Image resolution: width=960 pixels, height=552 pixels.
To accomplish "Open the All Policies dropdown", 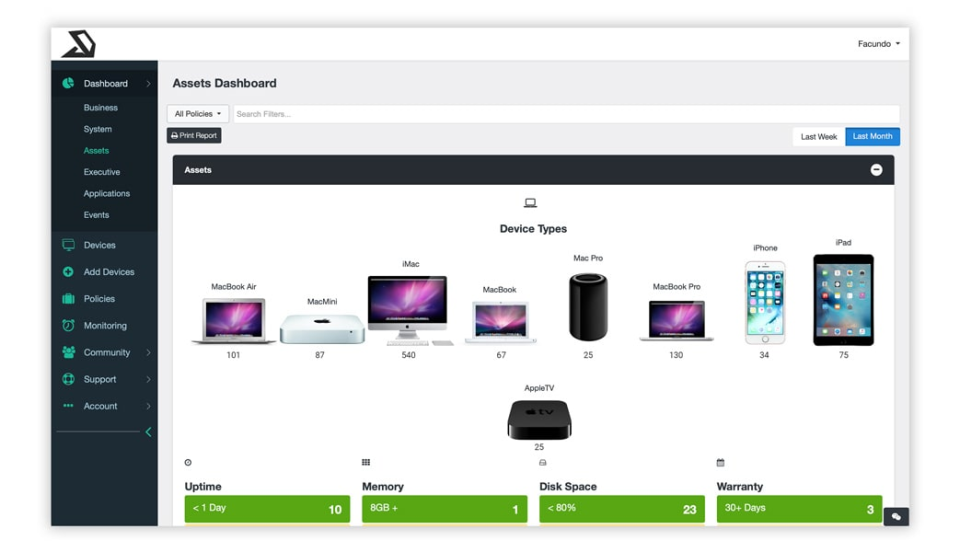I will click(x=198, y=114).
